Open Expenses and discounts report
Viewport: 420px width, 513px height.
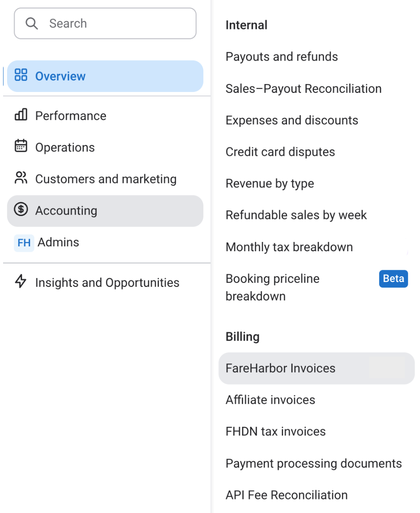tap(292, 121)
